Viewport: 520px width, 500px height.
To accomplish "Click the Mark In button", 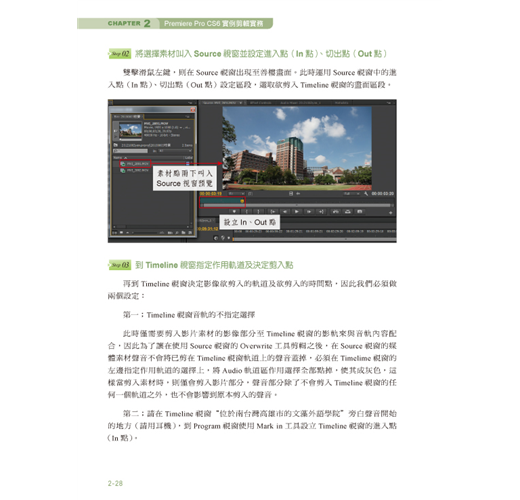I will click(247, 211).
